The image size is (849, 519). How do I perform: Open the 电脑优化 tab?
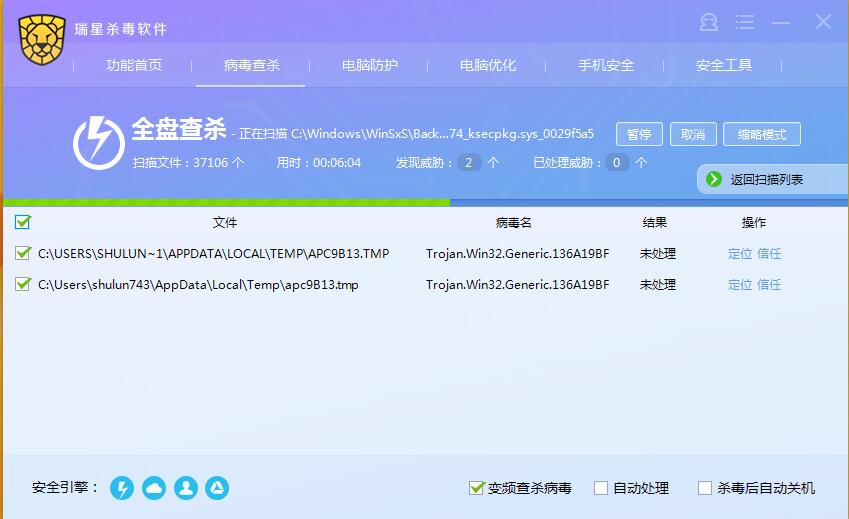488,65
